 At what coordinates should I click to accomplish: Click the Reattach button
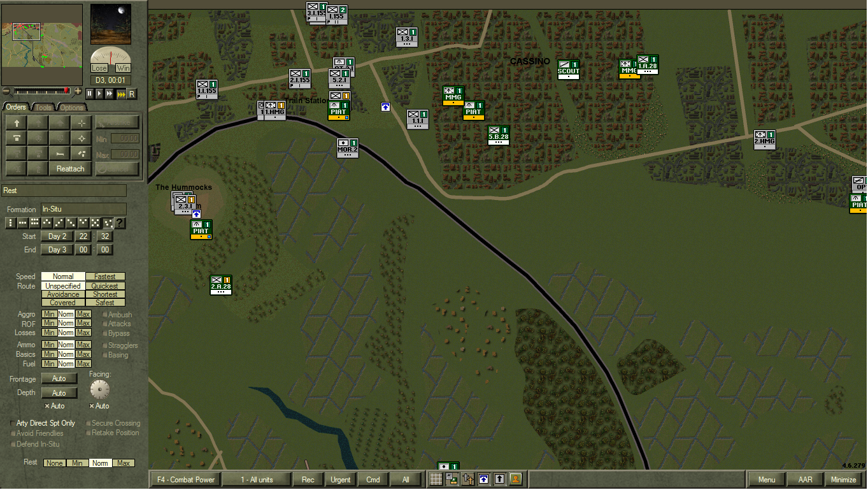tap(70, 169)
